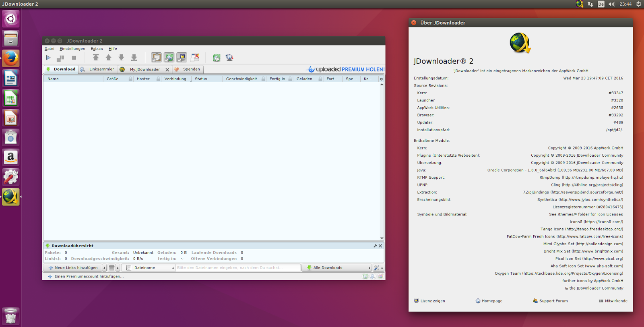Move selected download down one position
The width and height of the screenshot is (644, 327).
[x=121, y=58]
